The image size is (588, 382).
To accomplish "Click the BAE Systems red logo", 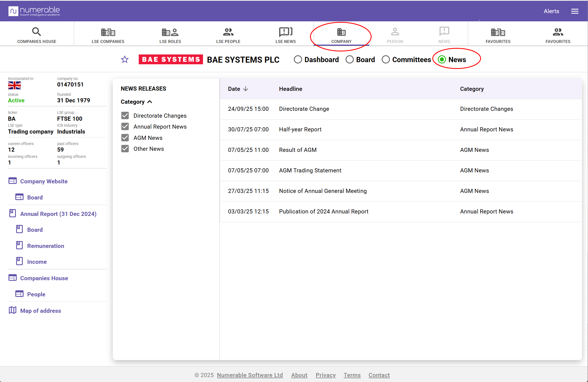I will tap(171, 59).
